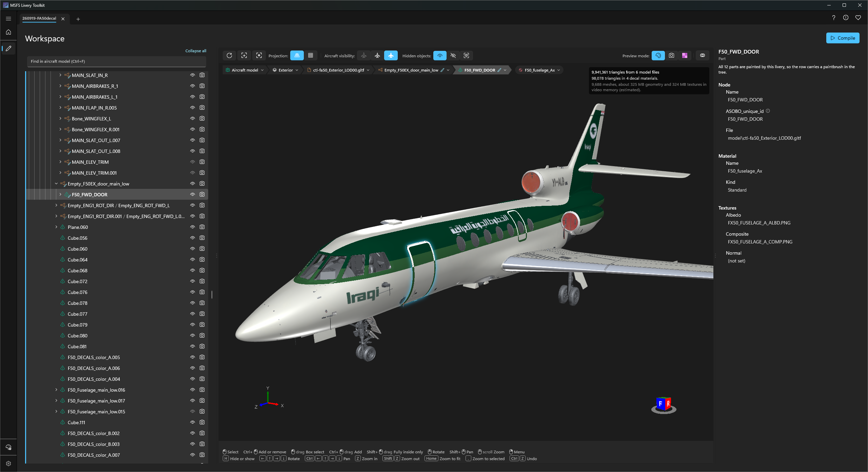
Task: Go to the Home sidebar page
Action: pos(8,32)
